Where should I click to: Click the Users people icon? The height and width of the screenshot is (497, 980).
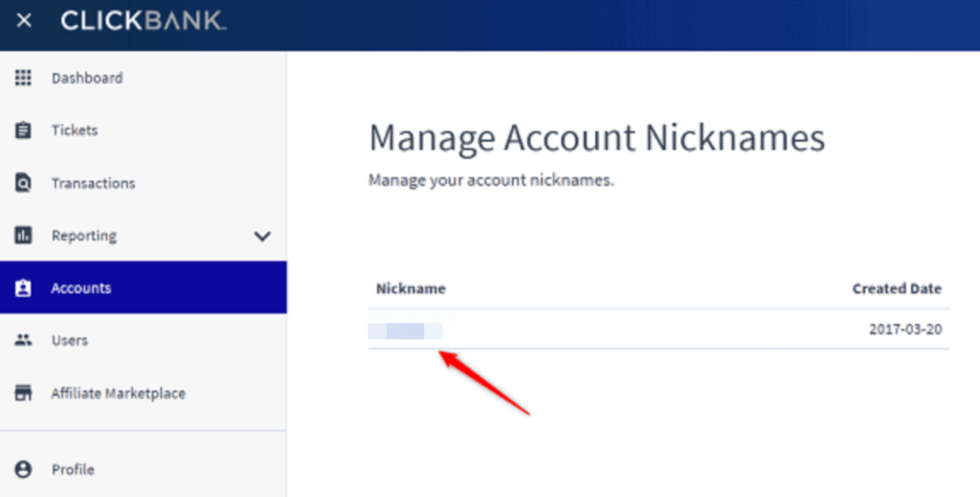[23, 340]
